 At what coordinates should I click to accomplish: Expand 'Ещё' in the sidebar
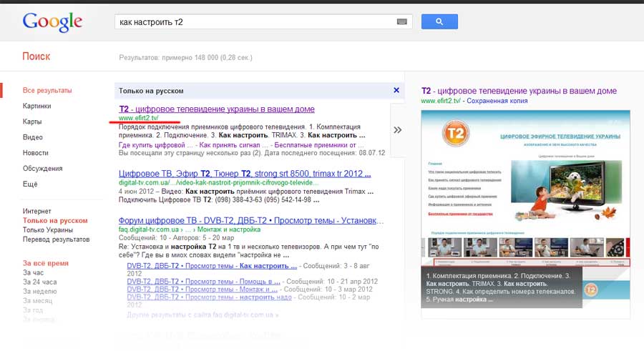[x=30, y=184]
